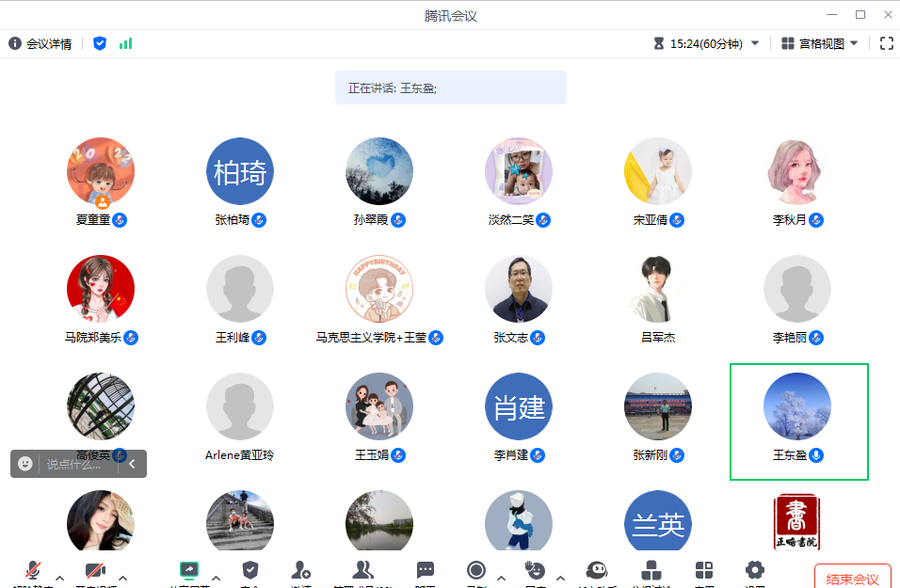Open the meeting settings gear
Viewport: 900px width, 588px height.
tap(754, 571)
